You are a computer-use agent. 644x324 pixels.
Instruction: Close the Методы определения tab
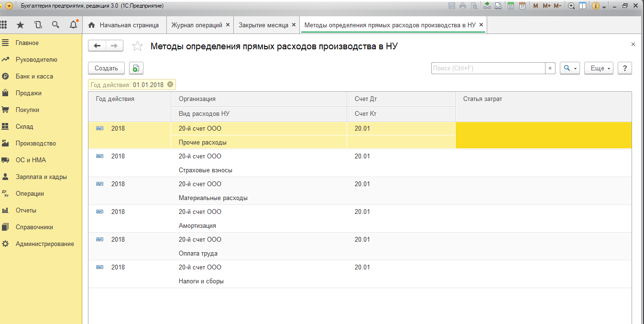[x=481, y=25]
